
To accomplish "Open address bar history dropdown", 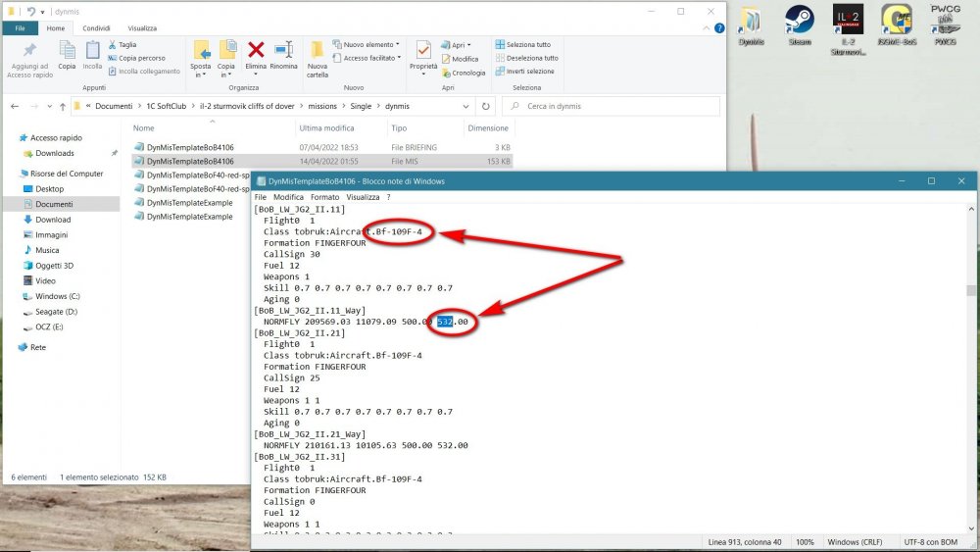I will pos(465,106).
